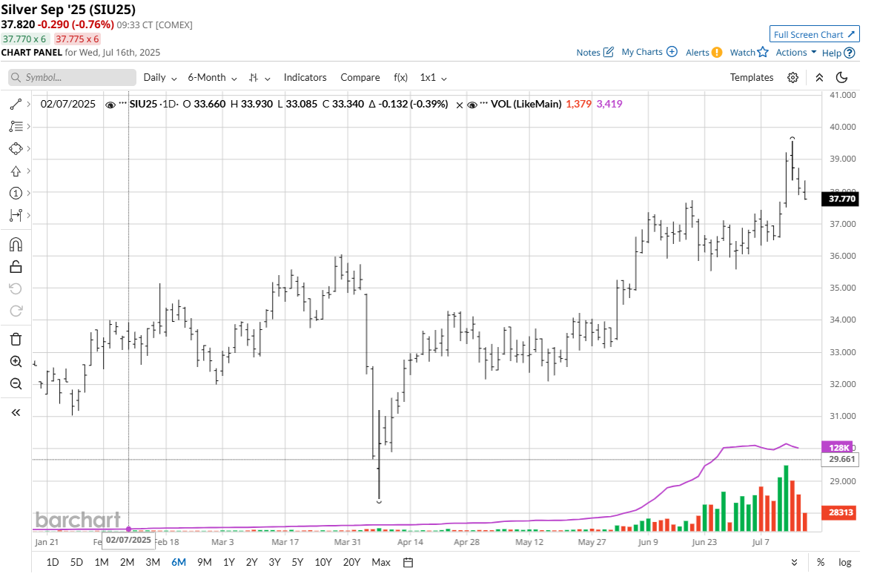Toggle SIU25 series visibility eye
Viewport: 880px width, 588px height.
click(x=110, y=105)
